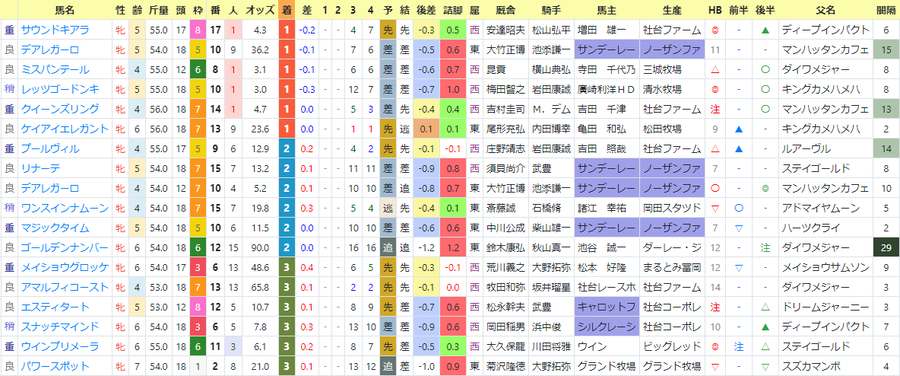Click the 生産 column header
The height and width of the screenshot is (376, 900).
point(672,10)
